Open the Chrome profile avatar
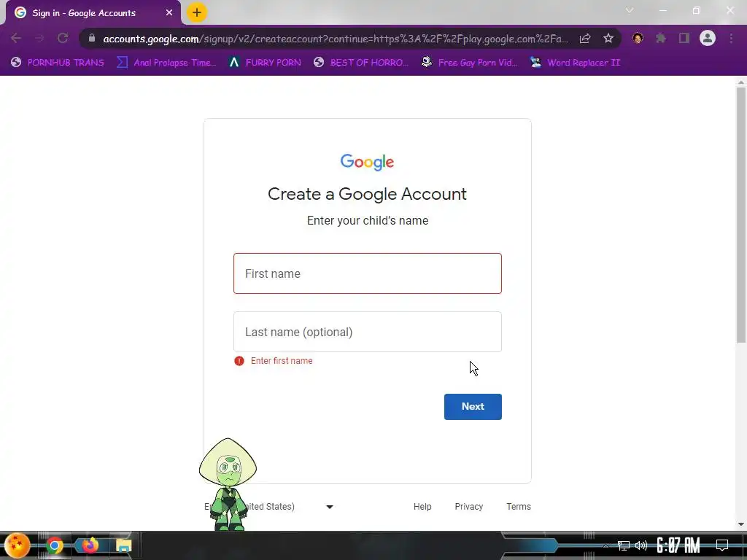Image resolution: width=747 pixels, height=560 pixels. point(708,38)
